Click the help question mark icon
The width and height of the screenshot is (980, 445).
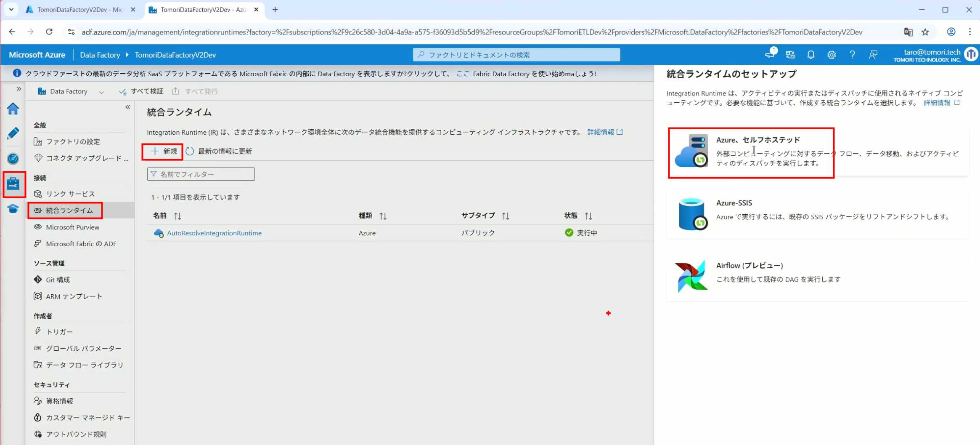click(852, 55)
